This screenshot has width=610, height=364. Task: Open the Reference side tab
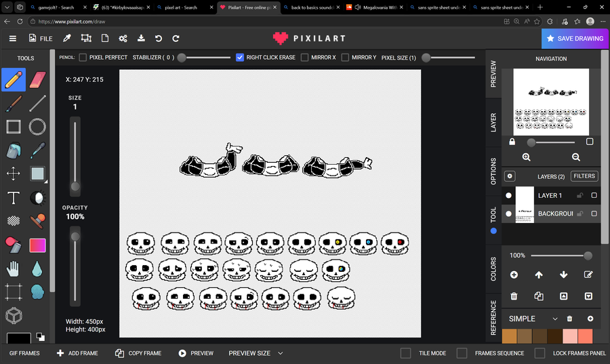[x=493, y=318]
